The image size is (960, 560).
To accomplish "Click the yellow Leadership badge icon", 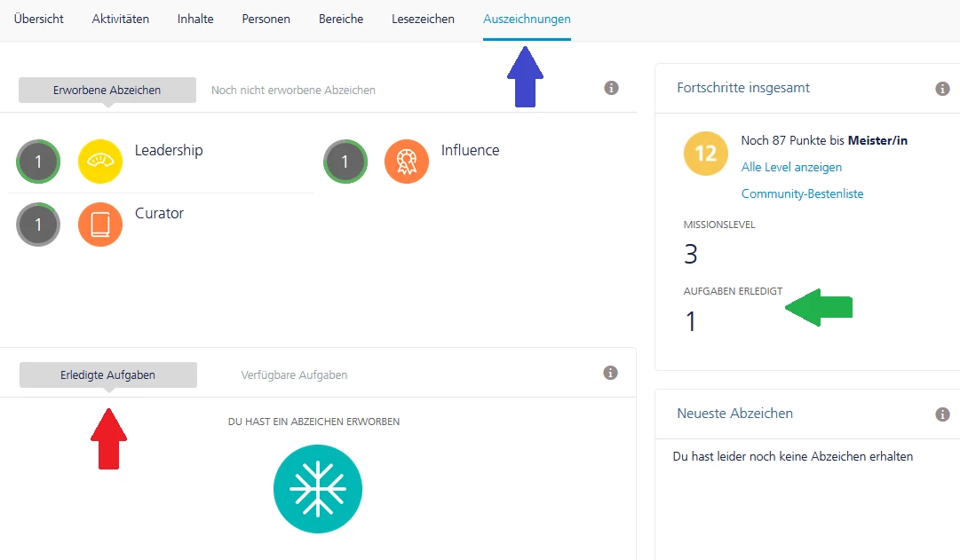I will (100, 162).
